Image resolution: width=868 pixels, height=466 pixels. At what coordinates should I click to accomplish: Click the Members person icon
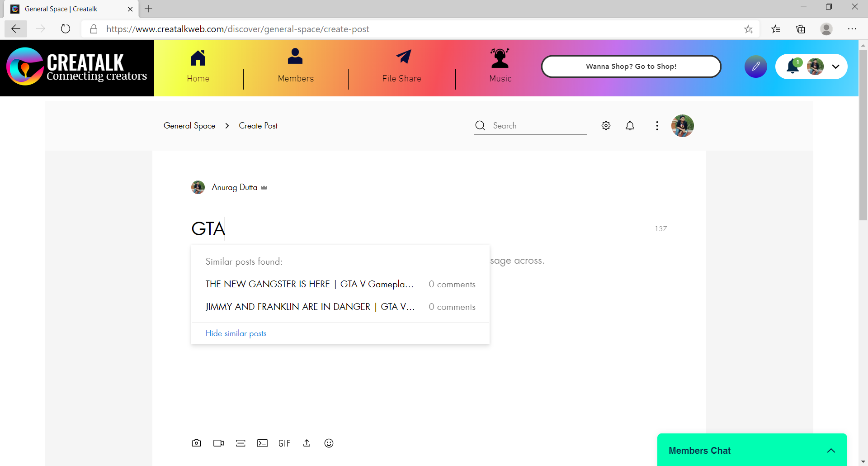click(295, 56)
